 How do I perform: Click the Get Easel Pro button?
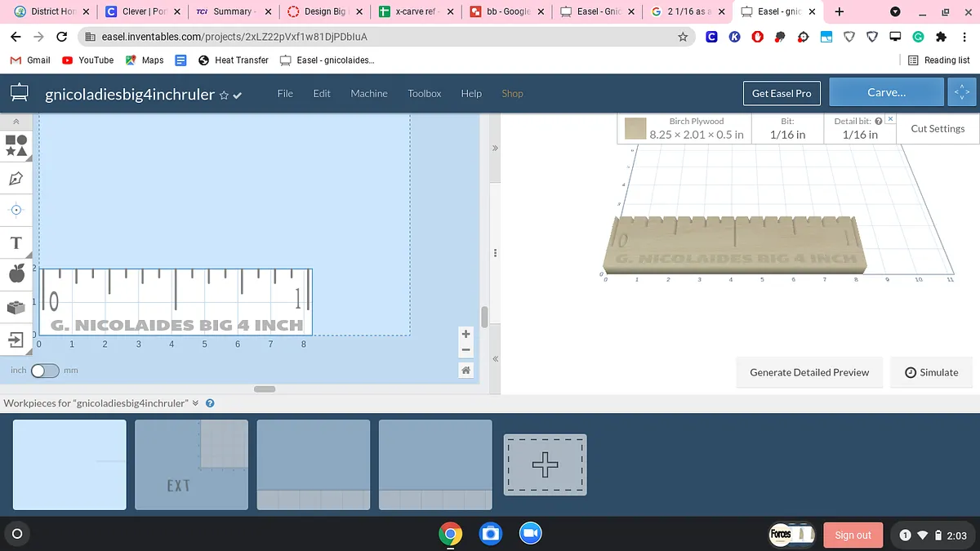point(781,94)
